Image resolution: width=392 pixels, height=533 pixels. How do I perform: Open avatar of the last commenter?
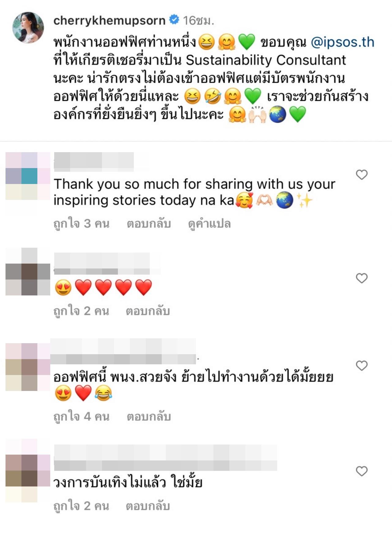[x=28, y=471]
